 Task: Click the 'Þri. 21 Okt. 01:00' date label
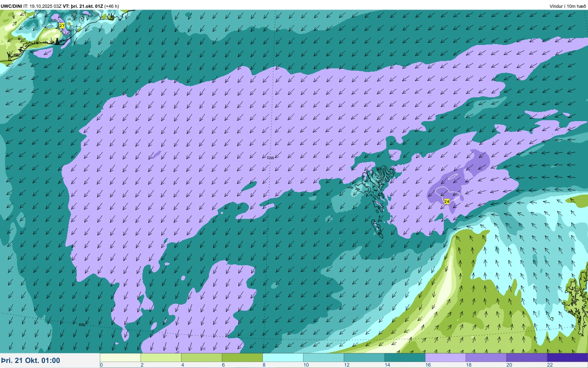[30, 361]
